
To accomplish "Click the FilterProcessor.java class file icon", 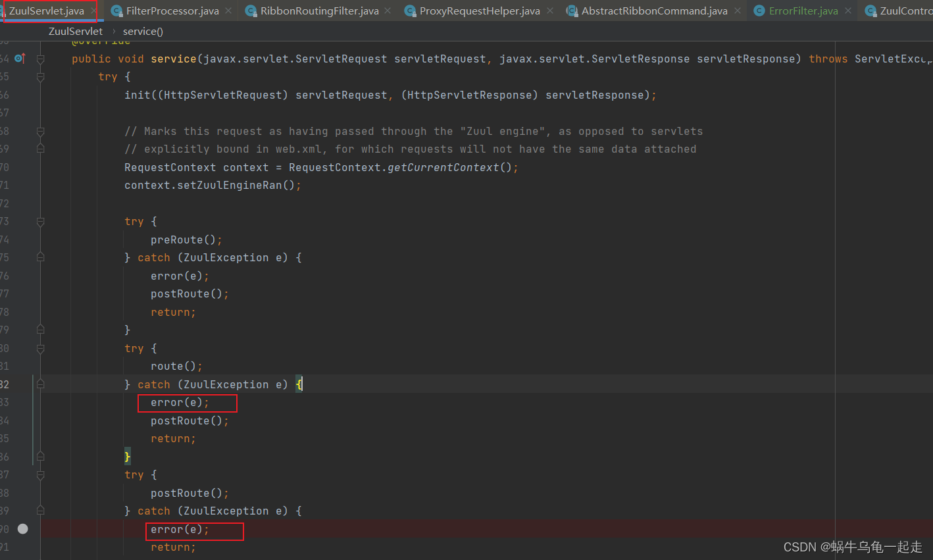I will coord(116,11).
